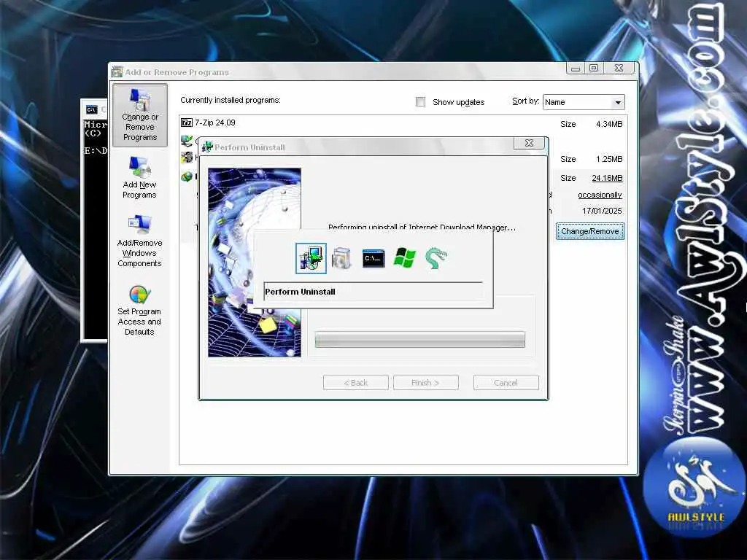Minimize the Add or Remove Programs window
Screen dimensions: 747x560
[x=576, y=68]
